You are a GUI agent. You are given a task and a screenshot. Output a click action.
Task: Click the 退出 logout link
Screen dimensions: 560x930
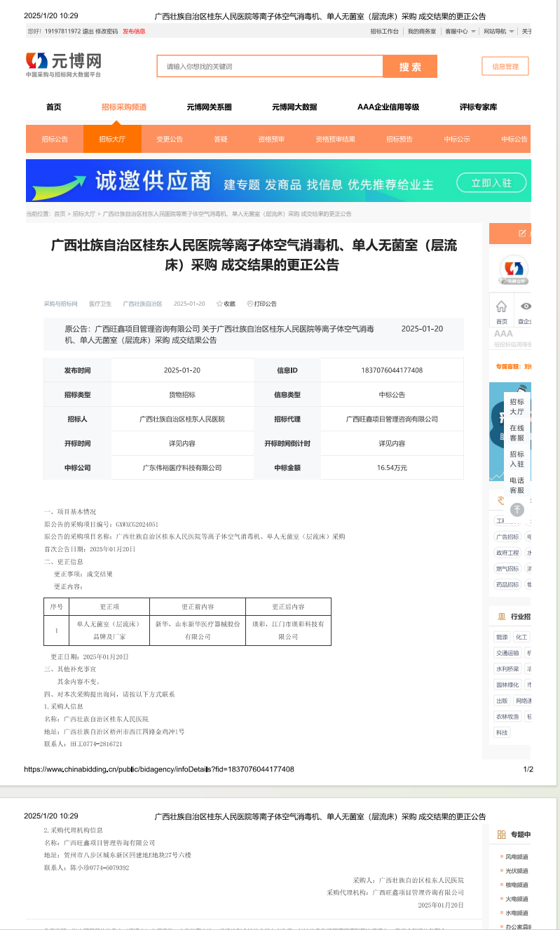(x=88, y=31)
